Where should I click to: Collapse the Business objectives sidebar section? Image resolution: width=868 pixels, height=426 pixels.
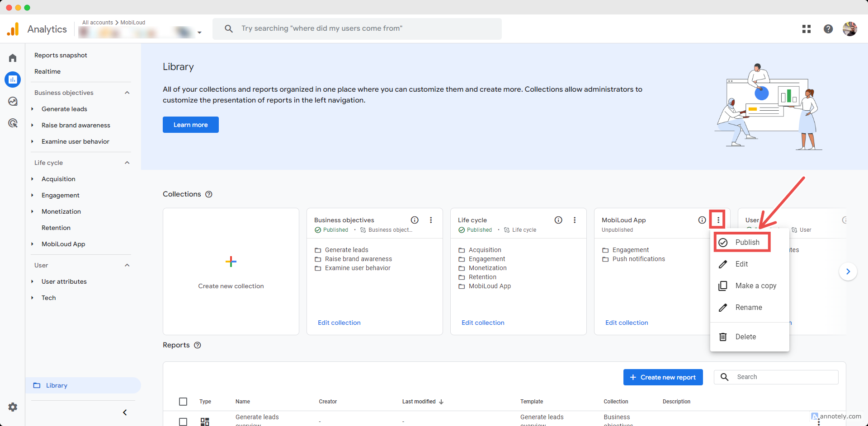127,93
